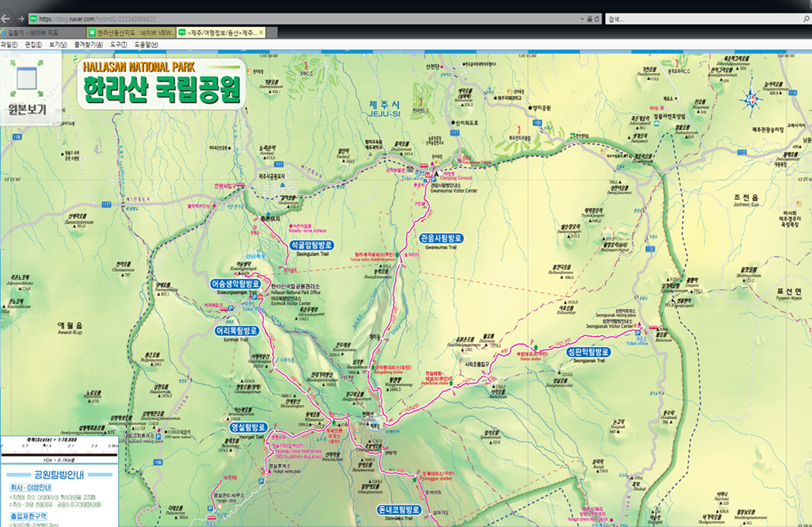Switch to the 한라산등산지도 : 네이버 VIEW tab
Viewport: 812px width, 527px height.
[x=132, y=32]
